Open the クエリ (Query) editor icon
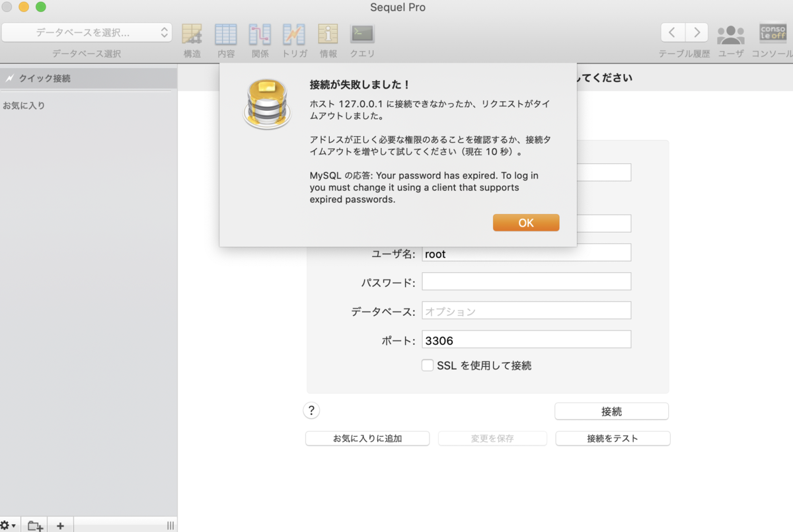The image size is (793, 532). 362,34
